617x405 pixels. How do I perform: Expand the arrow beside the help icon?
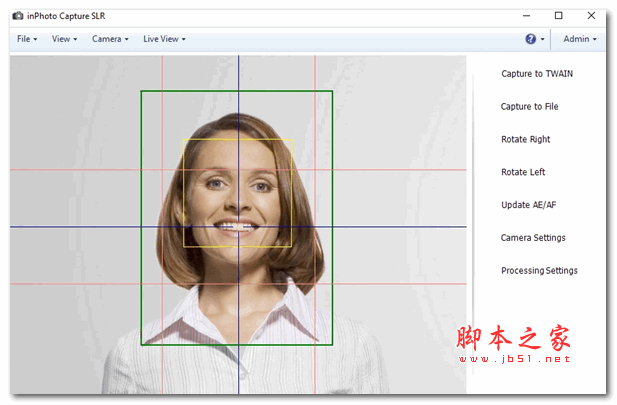tap(543, 40)
